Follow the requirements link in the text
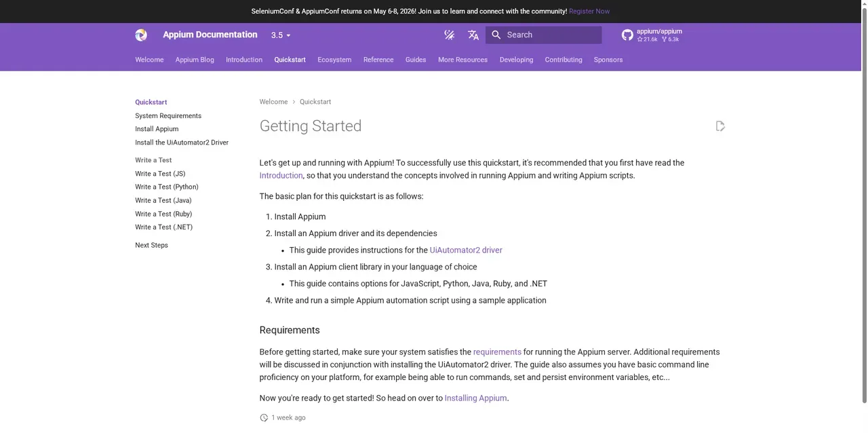This screenshot has height=433, width=868. [x=497, y=352]
